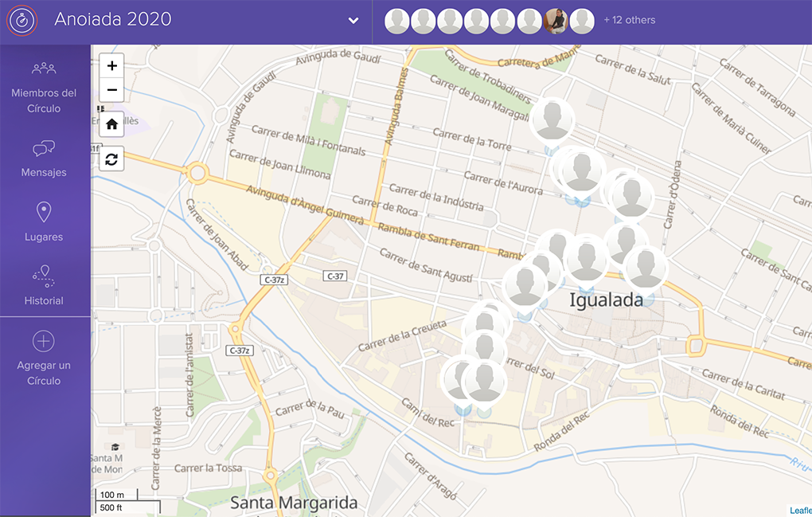Expand the Anoiada 2020 circle dropdown
The width and height of the screenshot is (812, 517).
(x=353, y=21)
